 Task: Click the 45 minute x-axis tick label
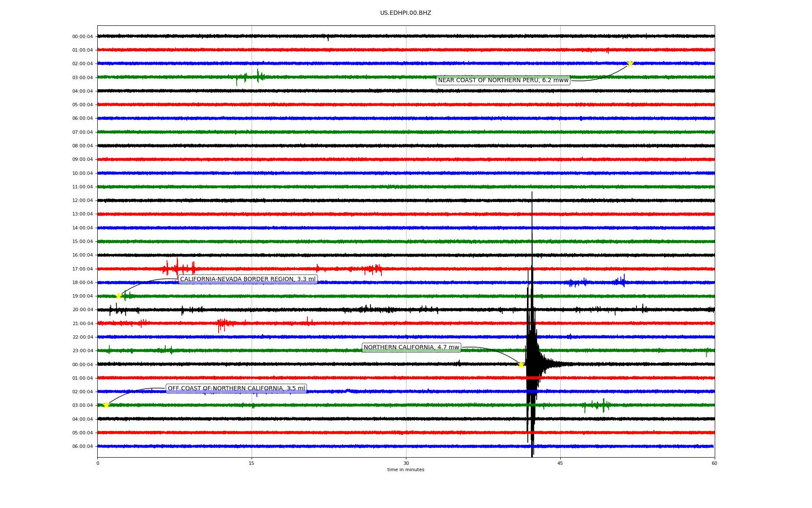pos(560,464)
